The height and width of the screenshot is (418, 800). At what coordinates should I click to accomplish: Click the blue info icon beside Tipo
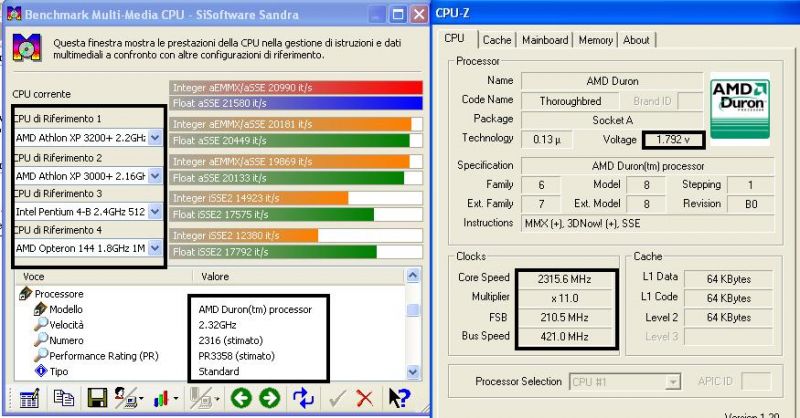[x=41, y=371]
